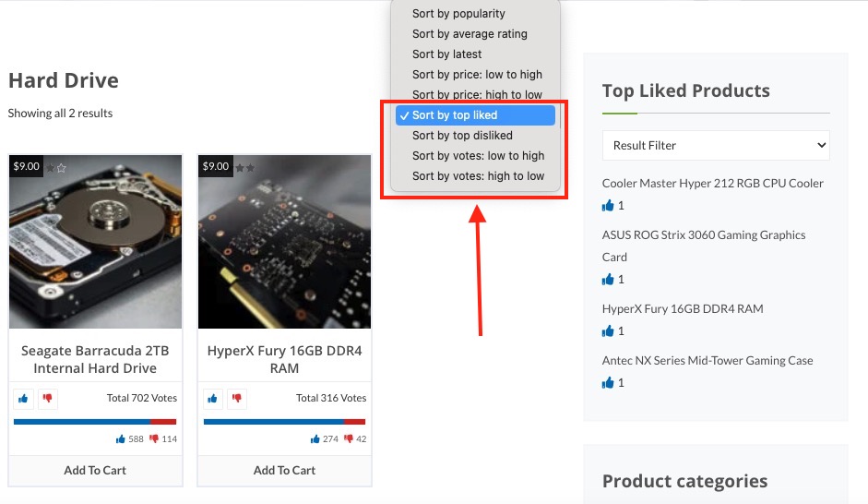The width and height of the screenshot is (868, 504).
Task: Click like icon under Cooler Master Hyper 212
Action: coord(608,206)
